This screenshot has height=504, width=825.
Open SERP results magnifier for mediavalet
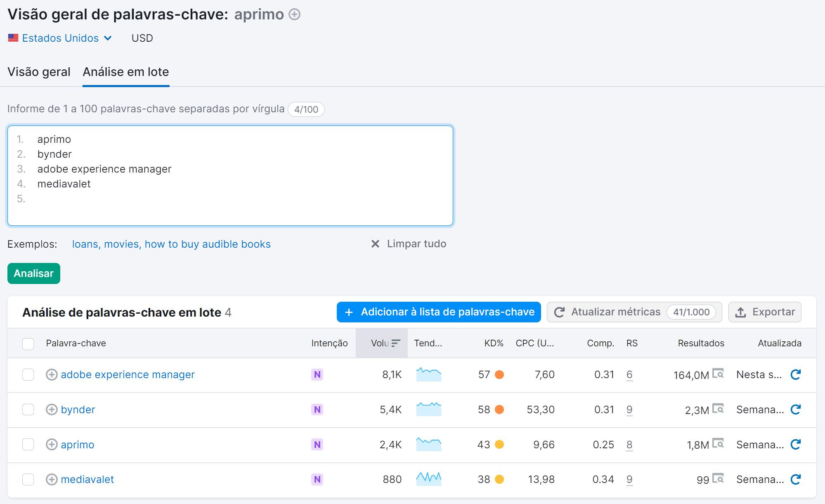click(x=719, y=479)
